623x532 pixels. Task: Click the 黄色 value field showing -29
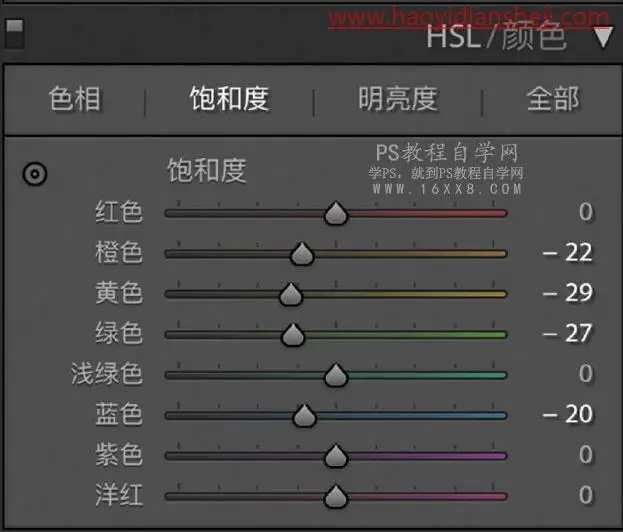point(568,293)
